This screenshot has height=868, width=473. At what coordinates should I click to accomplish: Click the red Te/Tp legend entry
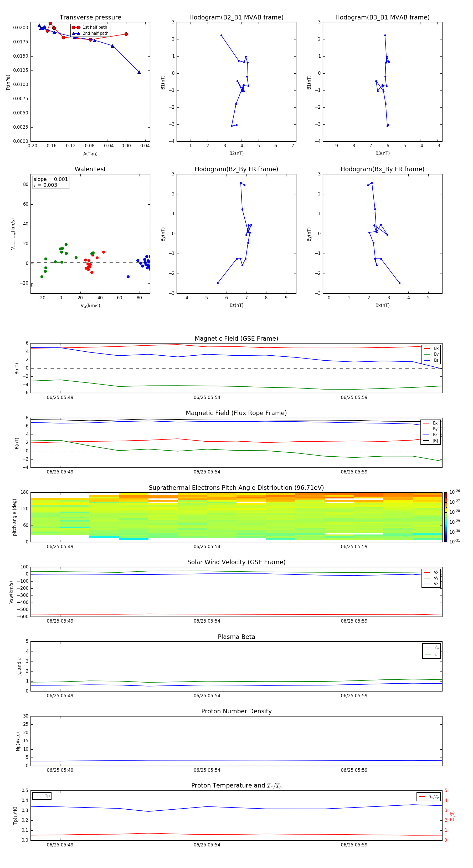(429, 796)
